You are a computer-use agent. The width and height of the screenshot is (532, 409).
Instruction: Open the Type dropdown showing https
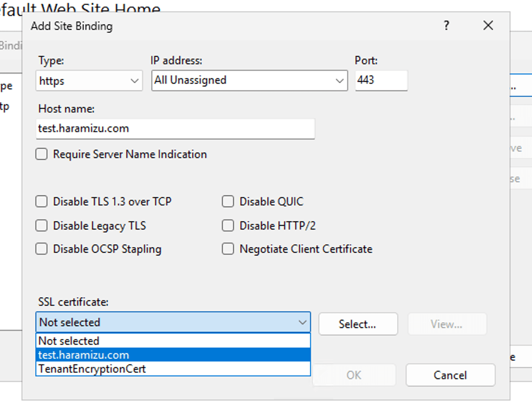click(x=89, y=81)
